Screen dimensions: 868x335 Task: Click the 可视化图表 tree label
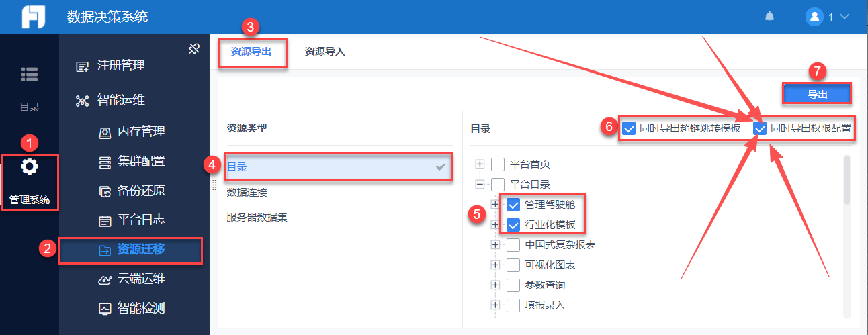(550, 265)
